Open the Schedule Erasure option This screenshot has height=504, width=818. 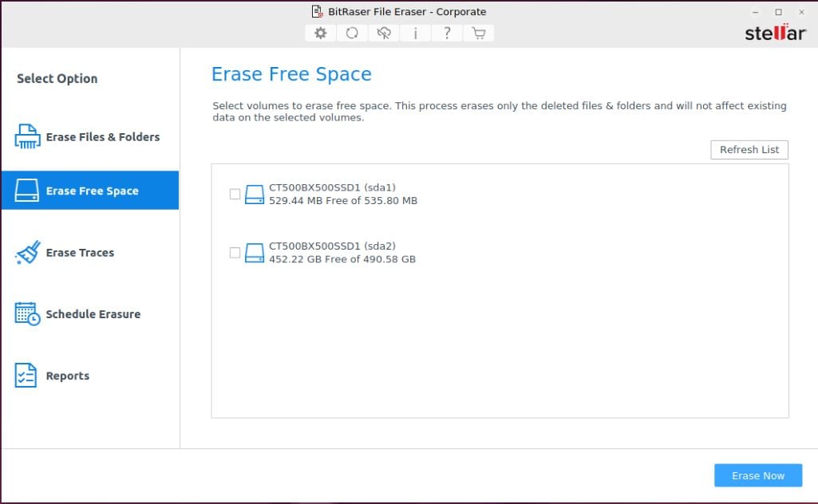[x=90, y=313]
